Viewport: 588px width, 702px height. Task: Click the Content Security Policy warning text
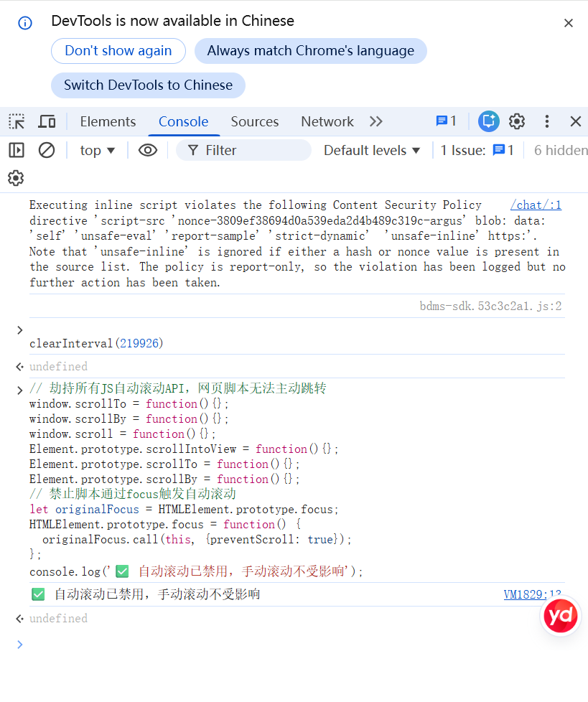click(297, 243)
